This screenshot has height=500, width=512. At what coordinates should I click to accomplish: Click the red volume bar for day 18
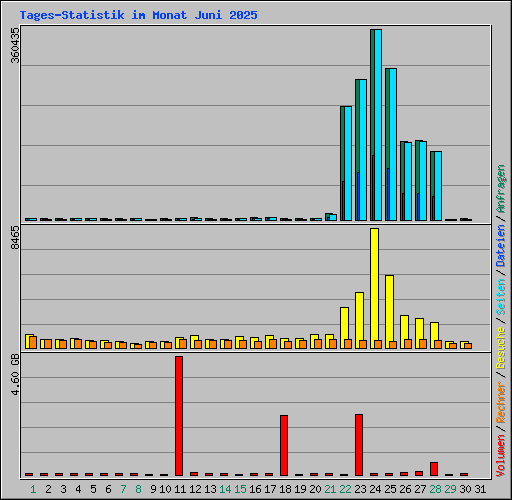coord(284,445)
